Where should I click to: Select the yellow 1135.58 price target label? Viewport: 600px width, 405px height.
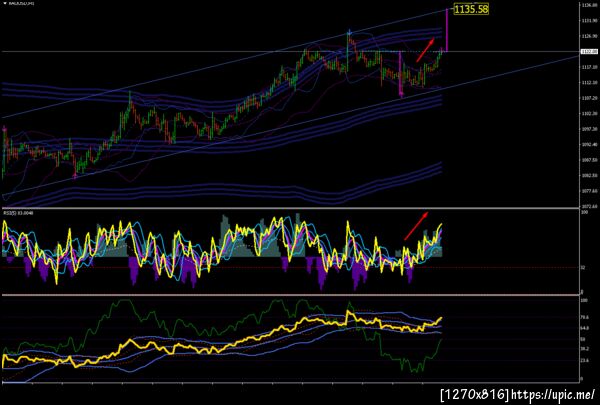click(471, 9)
